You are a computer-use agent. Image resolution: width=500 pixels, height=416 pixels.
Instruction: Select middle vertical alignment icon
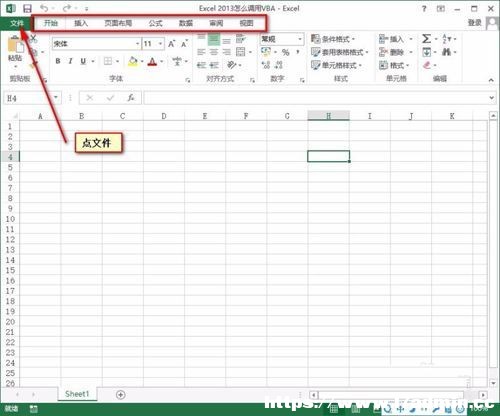tap(214, 40)
